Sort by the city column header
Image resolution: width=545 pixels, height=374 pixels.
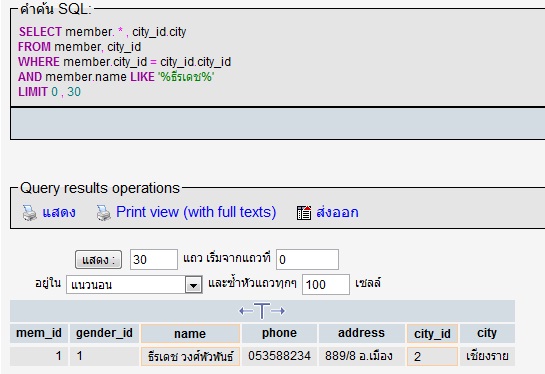[487, 333]
